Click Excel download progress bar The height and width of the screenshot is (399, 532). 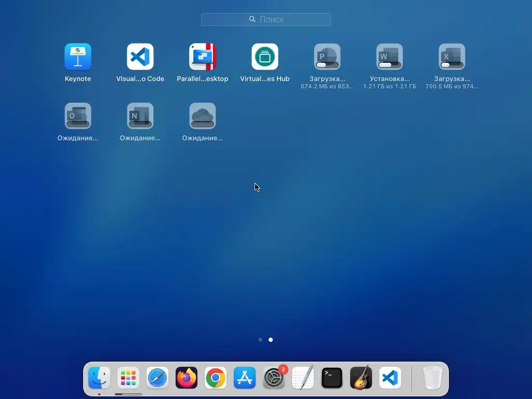(x=452, y=65)
